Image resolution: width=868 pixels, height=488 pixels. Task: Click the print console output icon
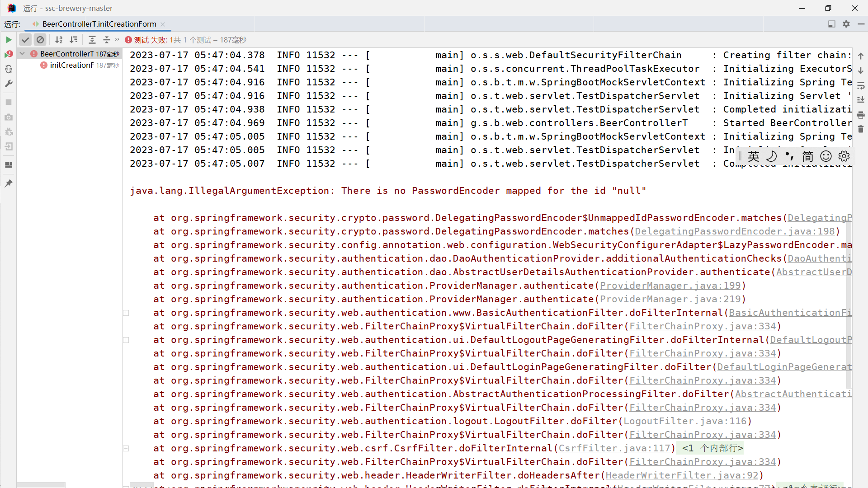pos(861,115)
